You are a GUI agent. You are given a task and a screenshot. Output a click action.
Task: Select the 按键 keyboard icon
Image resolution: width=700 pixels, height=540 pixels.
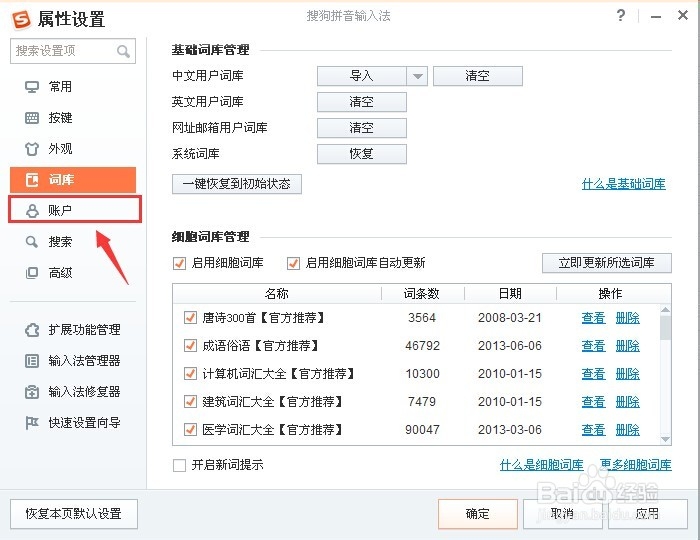click(x=32, y=118)
